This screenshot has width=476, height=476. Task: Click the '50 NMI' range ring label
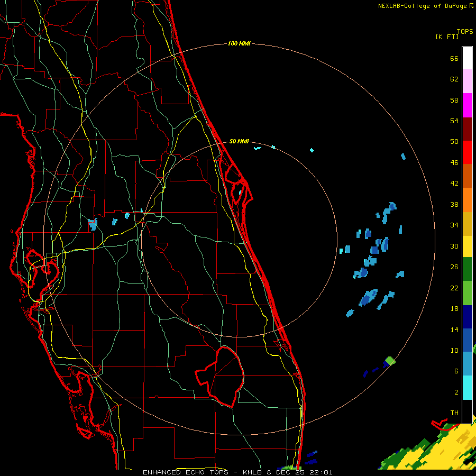(239, 141)
